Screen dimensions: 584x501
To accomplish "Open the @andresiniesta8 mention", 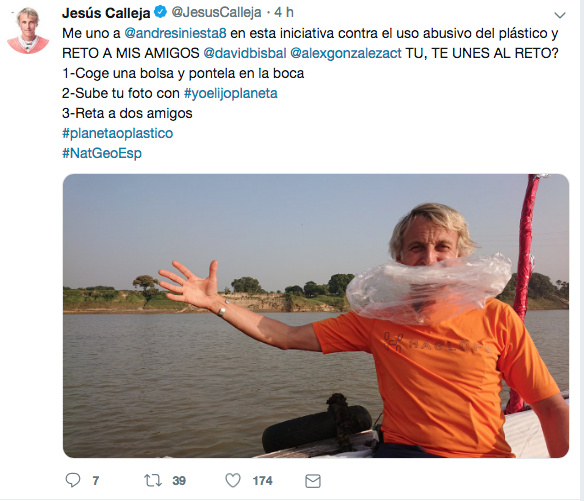I will click(x=175, y=33).
